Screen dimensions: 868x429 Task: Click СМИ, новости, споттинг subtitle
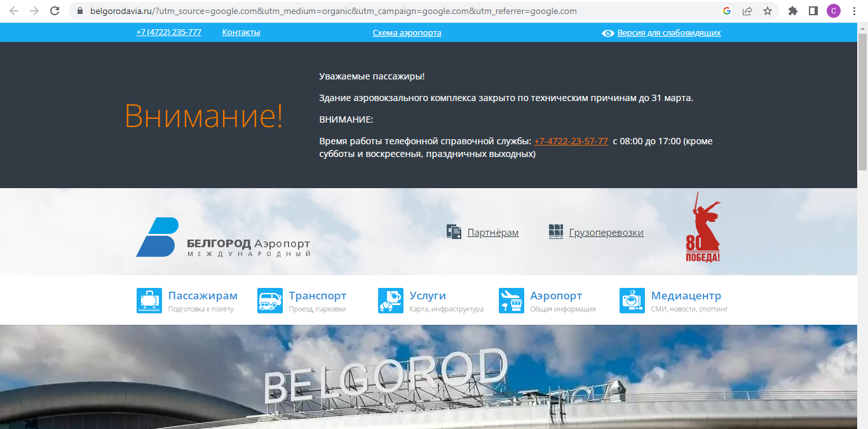689,310
